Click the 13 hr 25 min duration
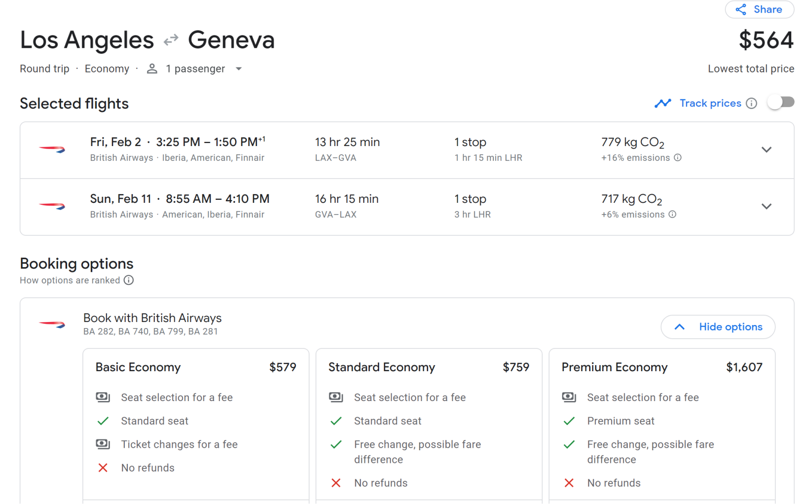Screen dimensions: 812x504 [348, 142]
